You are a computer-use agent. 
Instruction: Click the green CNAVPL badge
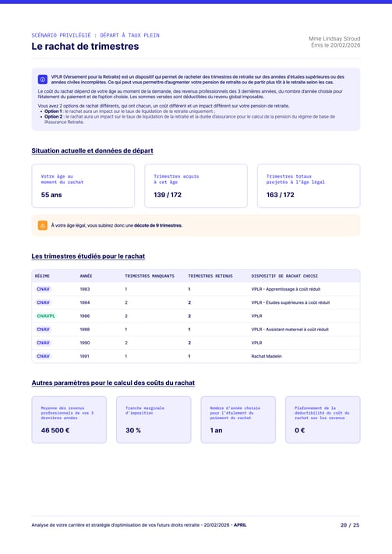click(x=46, y=316)
